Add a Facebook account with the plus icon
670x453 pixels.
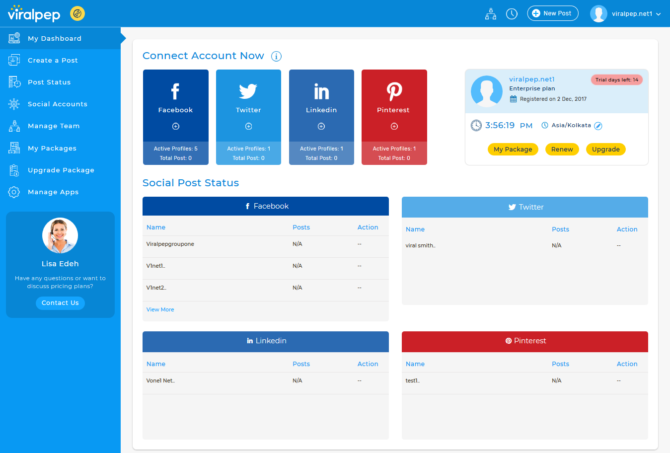[x=176, y=126]
